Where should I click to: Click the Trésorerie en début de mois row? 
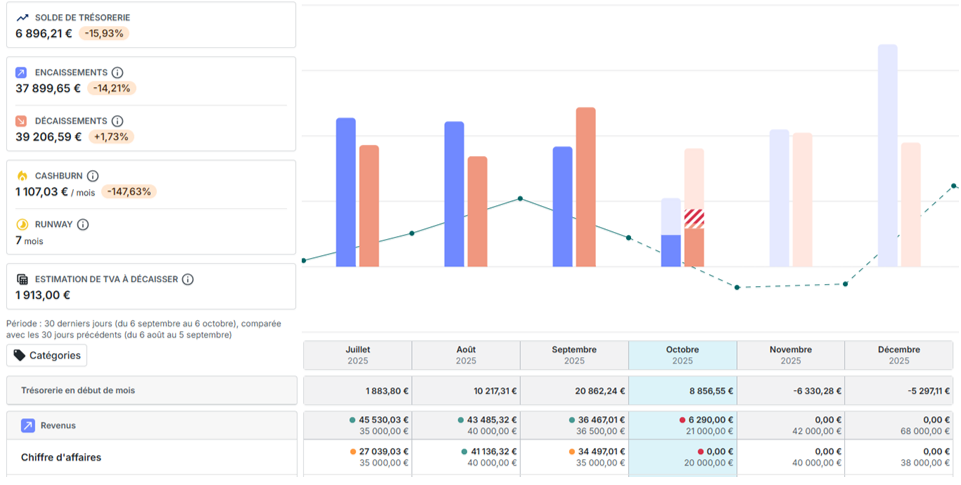click(151, 391)
